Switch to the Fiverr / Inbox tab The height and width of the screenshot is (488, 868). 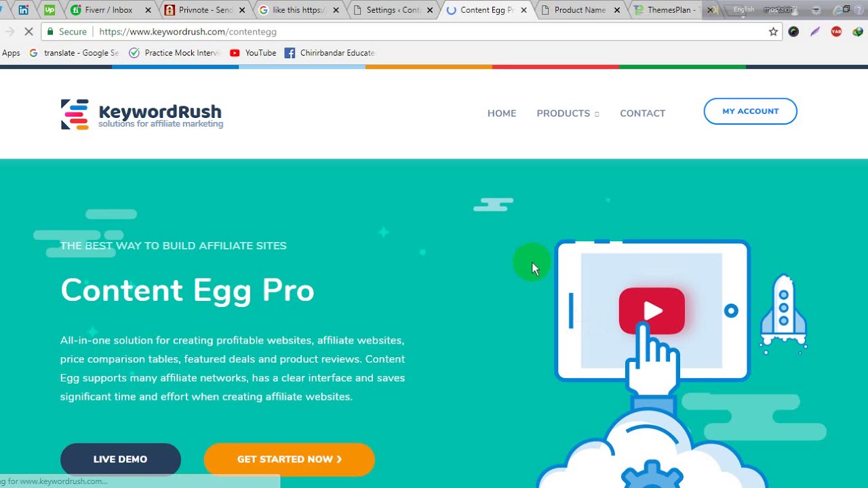coord(108,10)
